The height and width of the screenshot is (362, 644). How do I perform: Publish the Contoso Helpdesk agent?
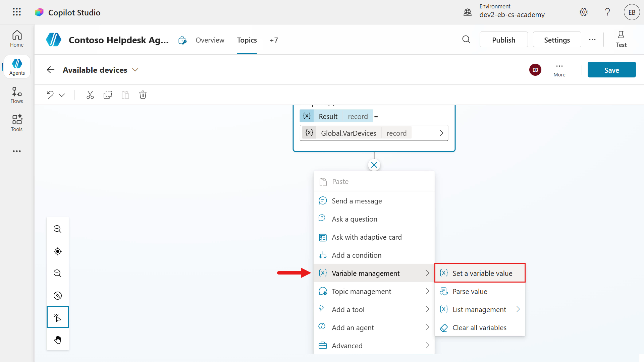[x=503, y=40]
